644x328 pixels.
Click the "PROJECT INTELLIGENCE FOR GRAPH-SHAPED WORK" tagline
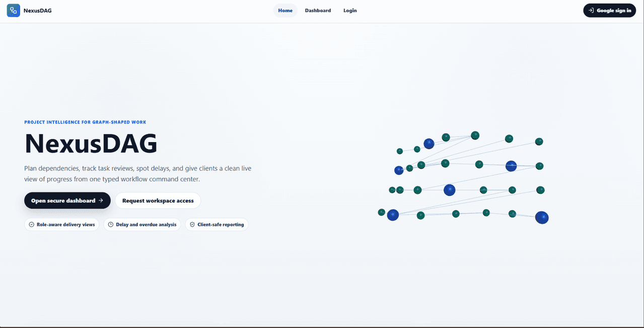86,122
